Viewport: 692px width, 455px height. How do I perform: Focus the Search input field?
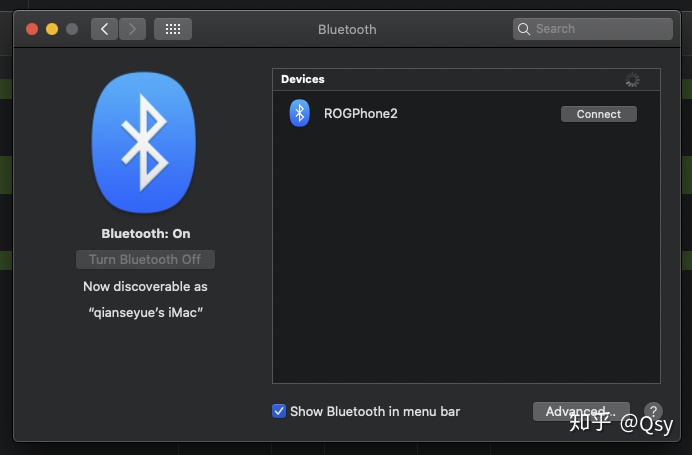[593, 29]
